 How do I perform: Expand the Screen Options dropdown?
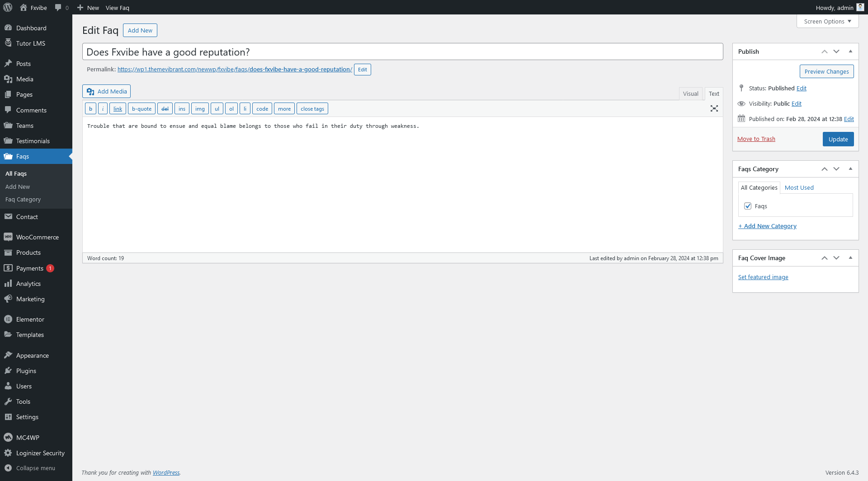(x=827, y=21)
